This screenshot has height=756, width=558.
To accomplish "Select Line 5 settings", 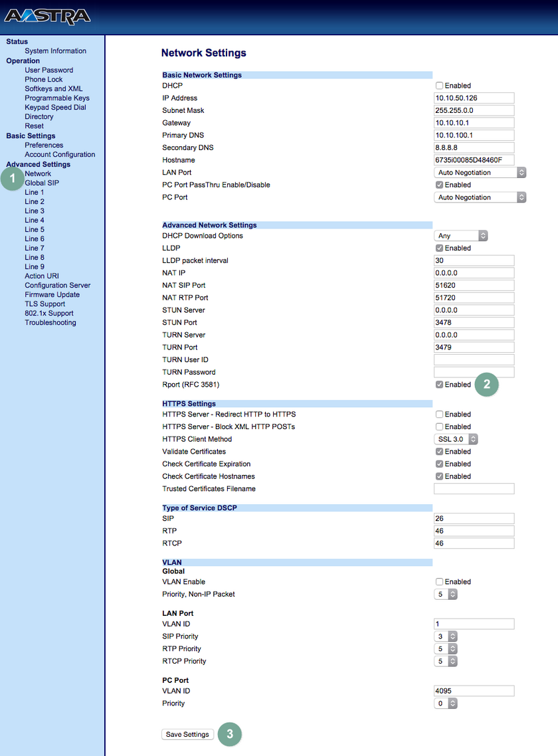I will pos(34,229).
